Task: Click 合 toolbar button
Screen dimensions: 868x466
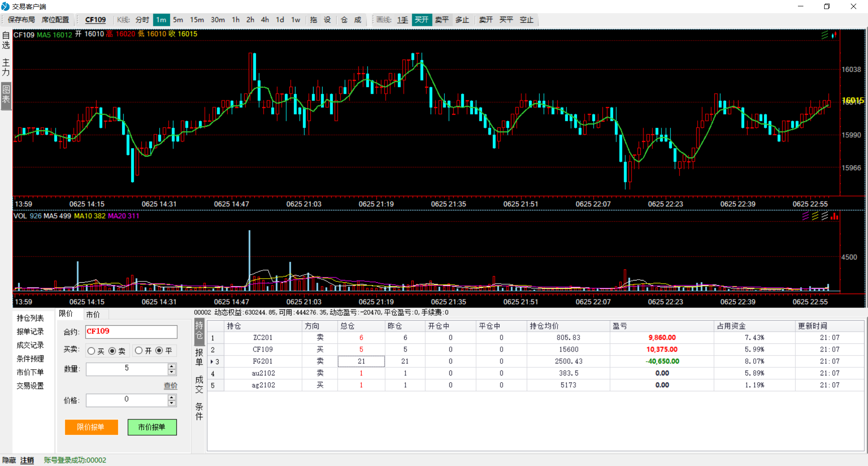Action: pyautogui.click(x=344, y=20)
